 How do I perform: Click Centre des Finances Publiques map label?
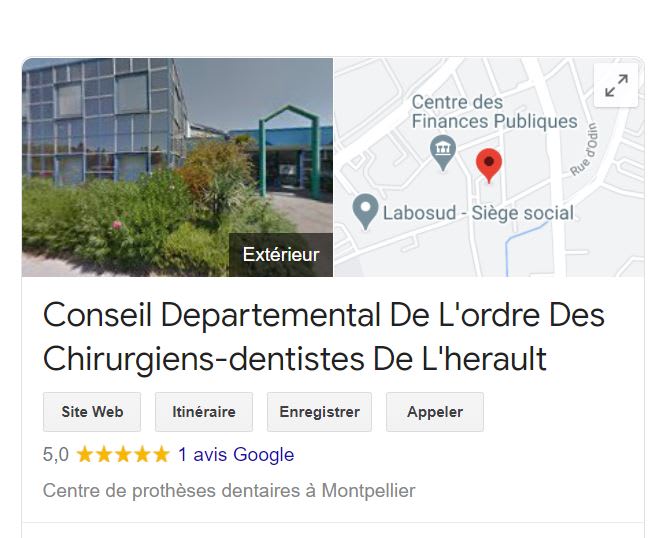(x=494, y=112)
